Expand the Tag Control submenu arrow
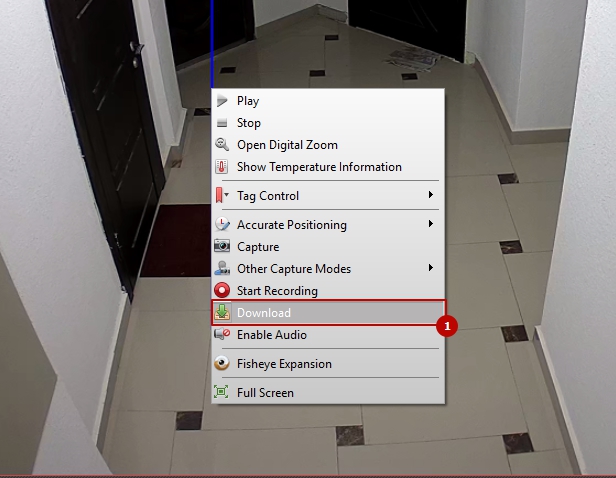The image size is (616, 478). tap(431, 195)
